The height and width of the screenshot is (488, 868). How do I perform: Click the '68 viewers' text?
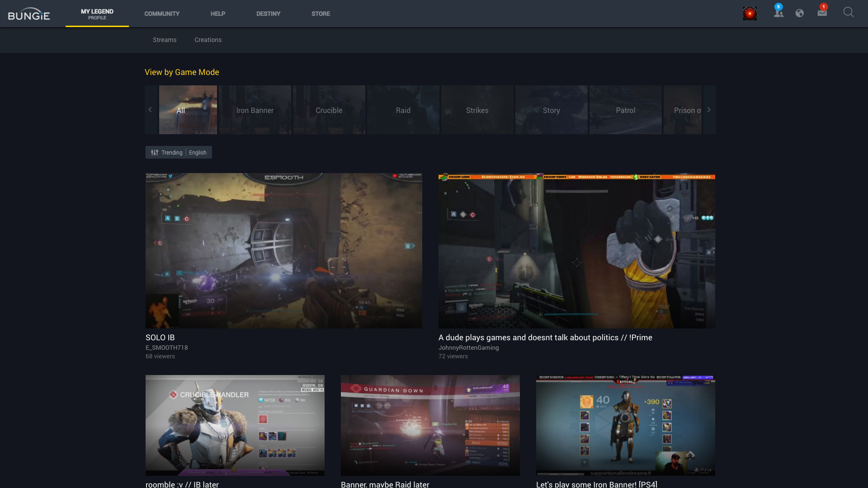[160, 357]
